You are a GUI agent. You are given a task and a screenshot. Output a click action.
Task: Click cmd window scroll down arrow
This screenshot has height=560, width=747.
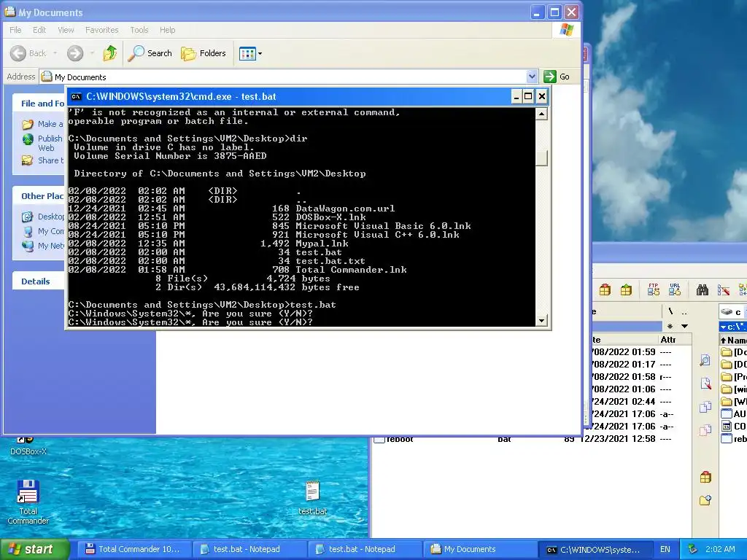[x=541, y=321]
